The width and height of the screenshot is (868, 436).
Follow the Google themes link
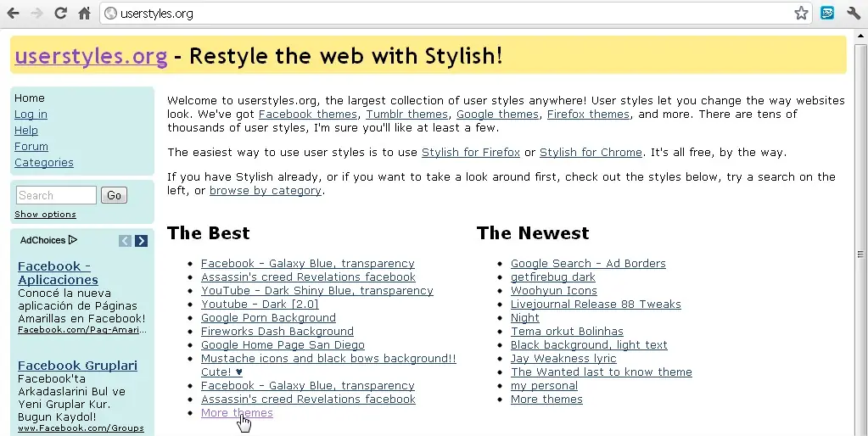(497, 114)
